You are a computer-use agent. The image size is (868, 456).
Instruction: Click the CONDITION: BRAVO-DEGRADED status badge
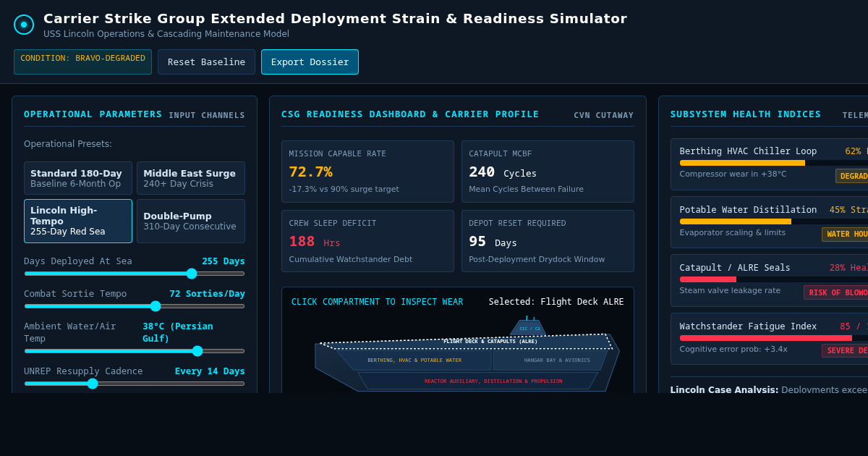click(82, 62)
